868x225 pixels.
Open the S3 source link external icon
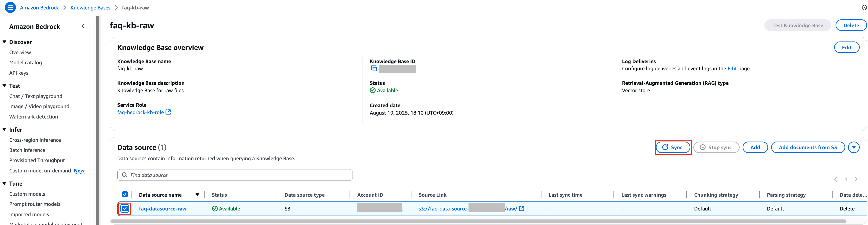pos(522,208)
